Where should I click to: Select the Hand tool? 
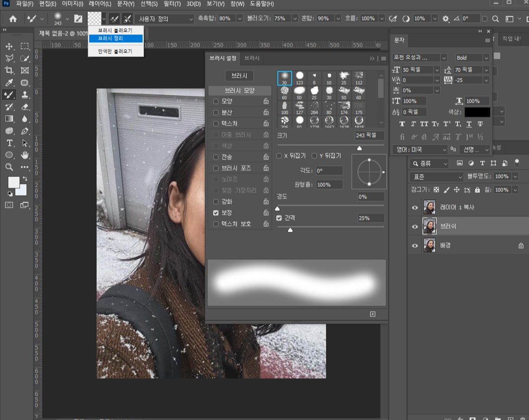[25, 155]
